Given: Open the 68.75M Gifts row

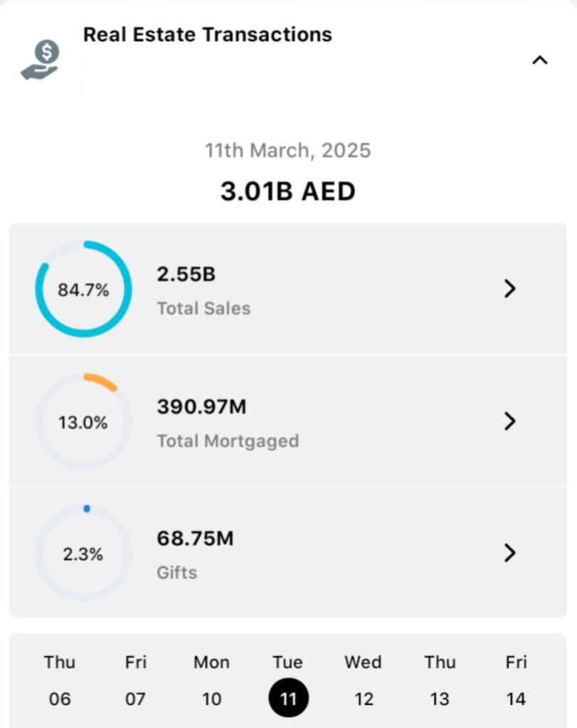Looking at the screenshot, I should pyautogui.click(x=285, y=554).
